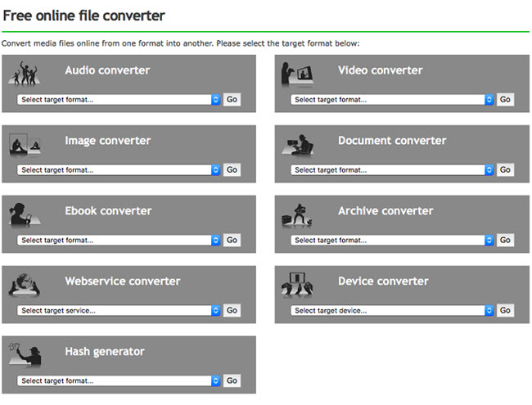Click the Image converter heading
Screen dimensions: 532x405
108,141
